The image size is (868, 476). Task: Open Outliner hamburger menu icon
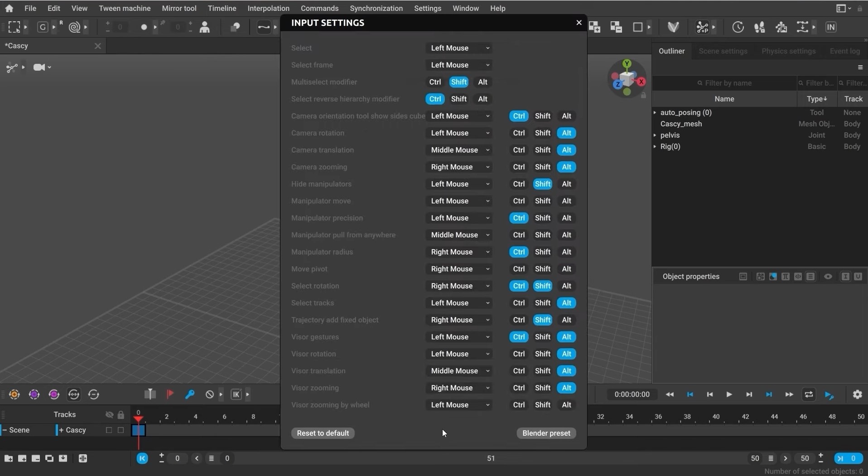click(x=860, y=67)
